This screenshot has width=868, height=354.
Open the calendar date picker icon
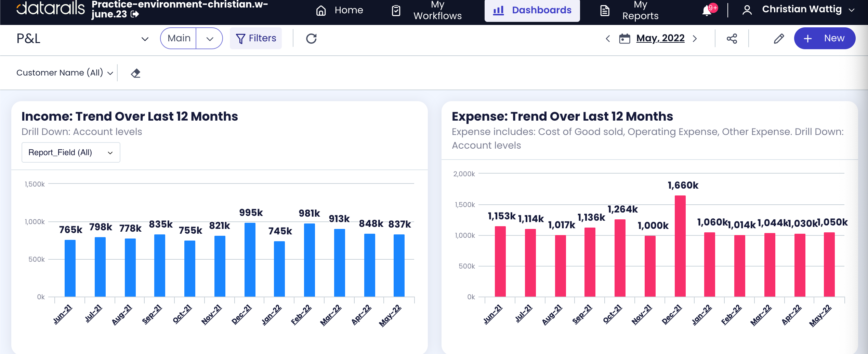coord(624,39)
